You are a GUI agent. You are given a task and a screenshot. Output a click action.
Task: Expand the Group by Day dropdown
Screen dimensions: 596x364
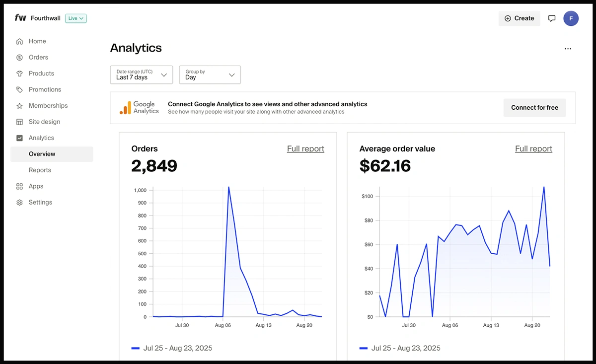pyautogui.click(x=210, y=75)
